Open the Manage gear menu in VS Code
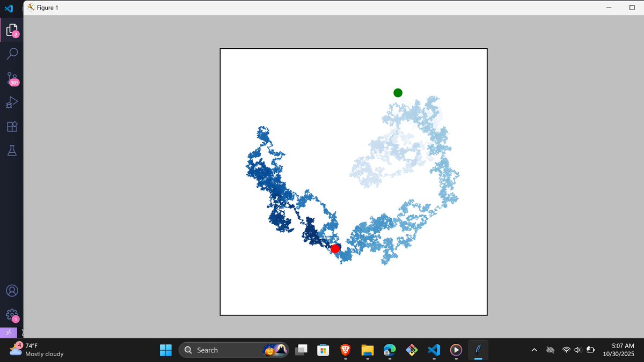Screen dimensions: 644x362 pos(12,314)
